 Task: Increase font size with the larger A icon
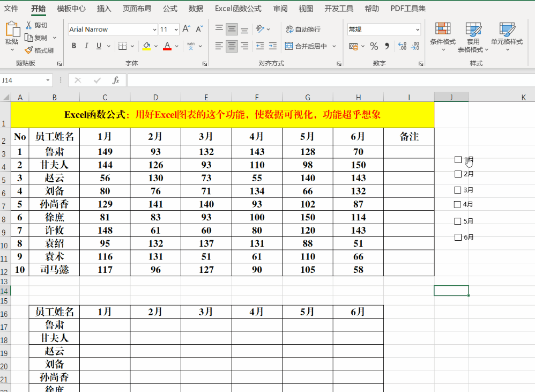[187, 29]
